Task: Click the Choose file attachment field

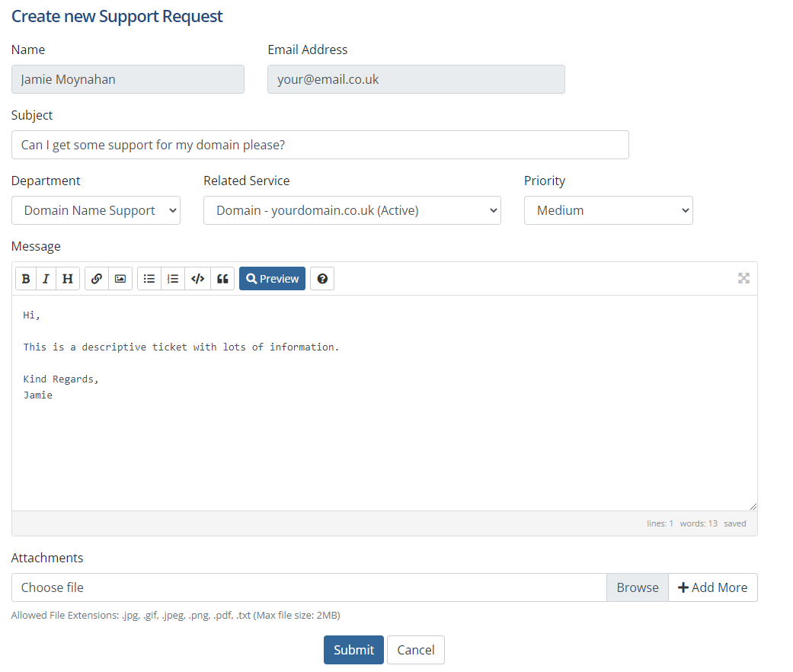Action: coord(309,587)
